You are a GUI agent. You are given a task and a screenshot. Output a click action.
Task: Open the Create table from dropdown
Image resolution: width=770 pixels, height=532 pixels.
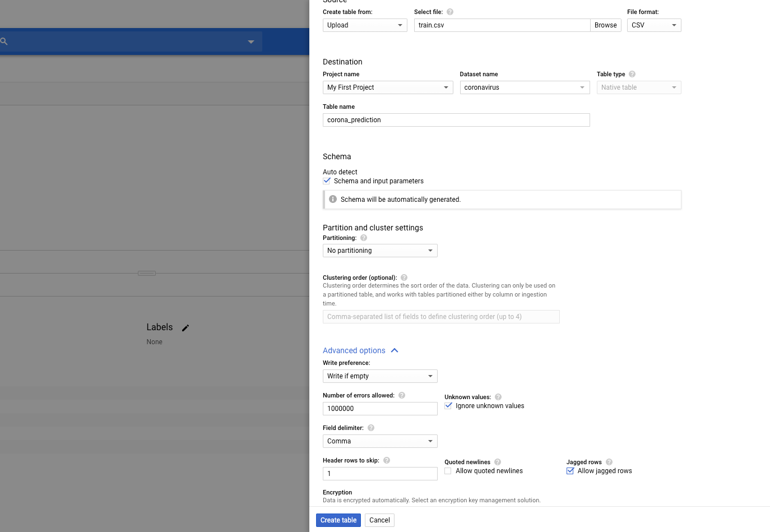[x=365, y=25]
